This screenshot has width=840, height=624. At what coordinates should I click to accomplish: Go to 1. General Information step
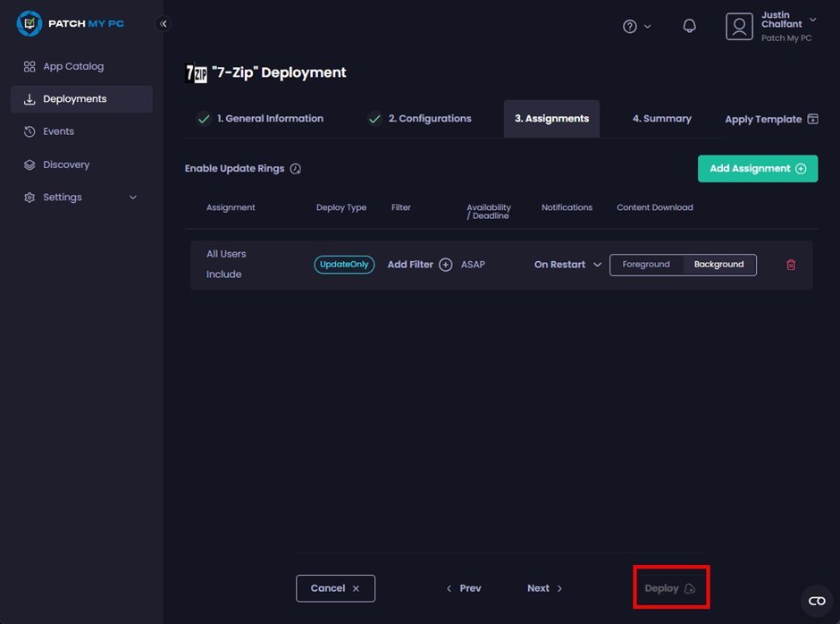[260, 119]
